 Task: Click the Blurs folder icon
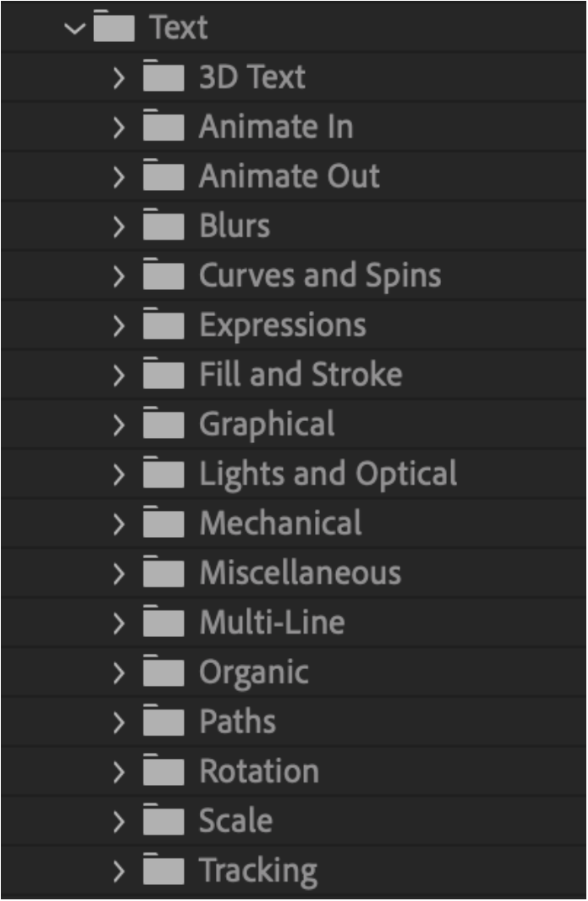coord(164,224)
